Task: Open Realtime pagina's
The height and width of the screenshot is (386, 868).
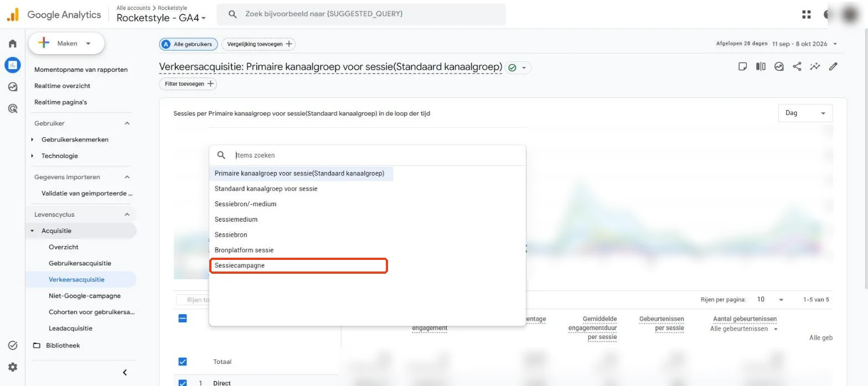Action: [60, 102]
